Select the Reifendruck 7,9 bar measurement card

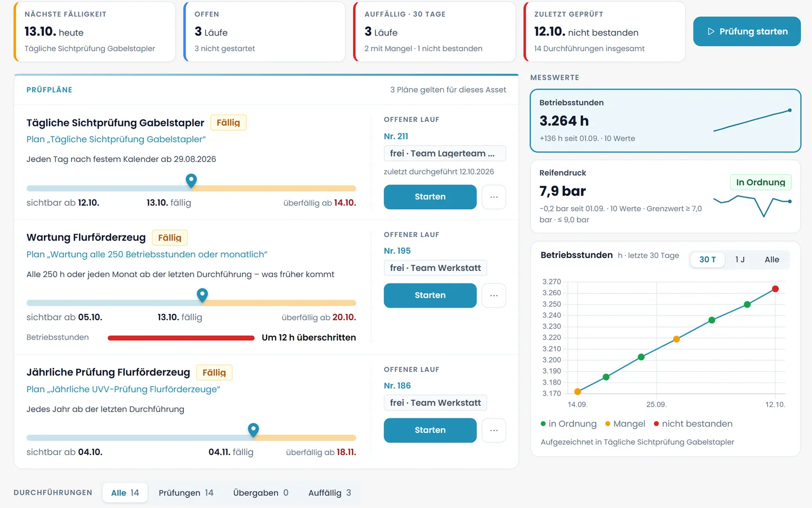point(665,196)
